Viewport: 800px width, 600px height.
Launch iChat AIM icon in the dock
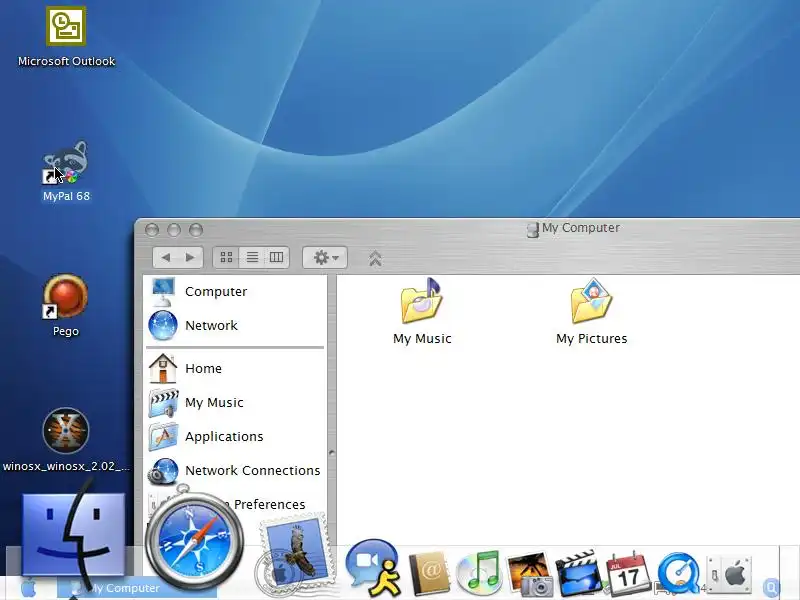(373, 567)
